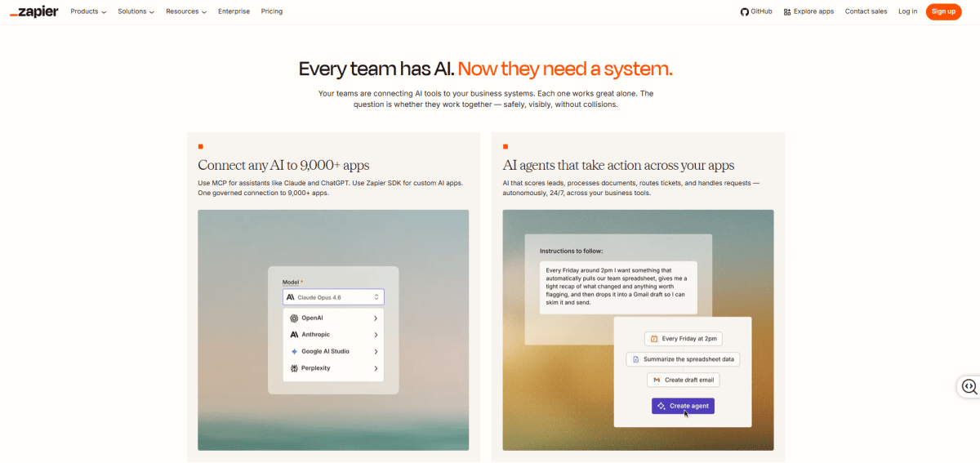This screenshot has height=463, width=980.
Task: Open the Pricing page
Action: (x=272, y=11)
